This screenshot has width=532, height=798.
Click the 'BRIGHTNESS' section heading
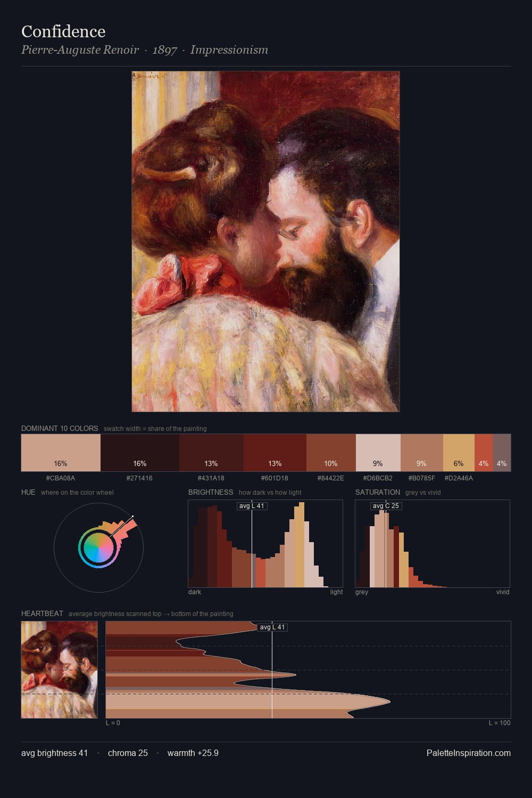point(211,492)
